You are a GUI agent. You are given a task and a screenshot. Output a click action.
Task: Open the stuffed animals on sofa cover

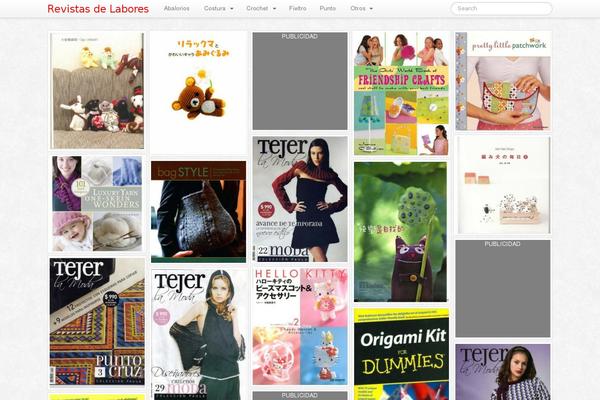click(x=97, y=91)
